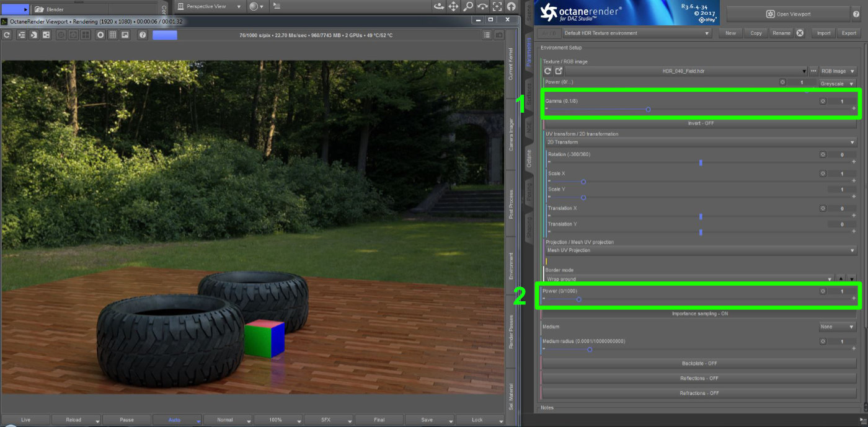The image size is (868, 427).
Task: Toggle the Invert - OFF switch
Action: (700, 123)
